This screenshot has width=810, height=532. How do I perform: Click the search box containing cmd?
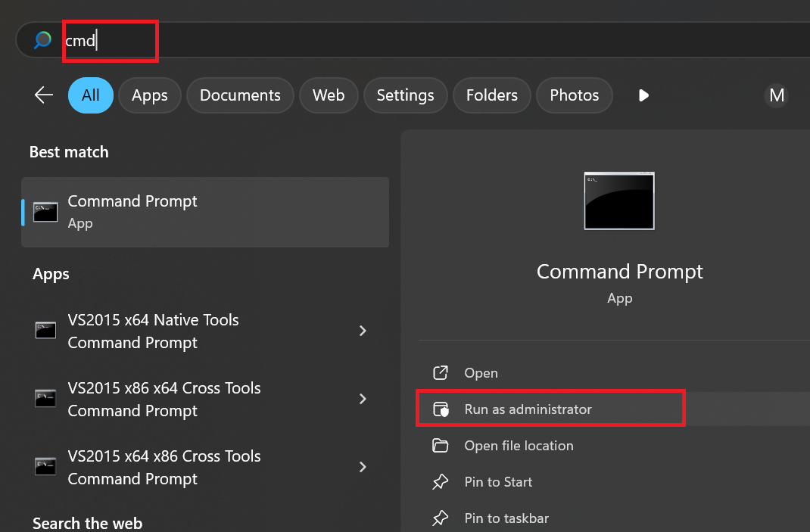[x=379, y=40]
